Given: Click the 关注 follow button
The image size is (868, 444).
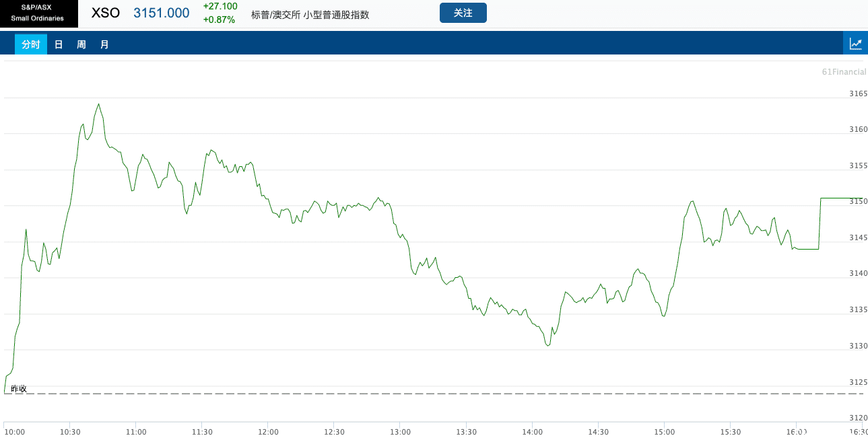Looking at the screenshot, I should point(463,13).
